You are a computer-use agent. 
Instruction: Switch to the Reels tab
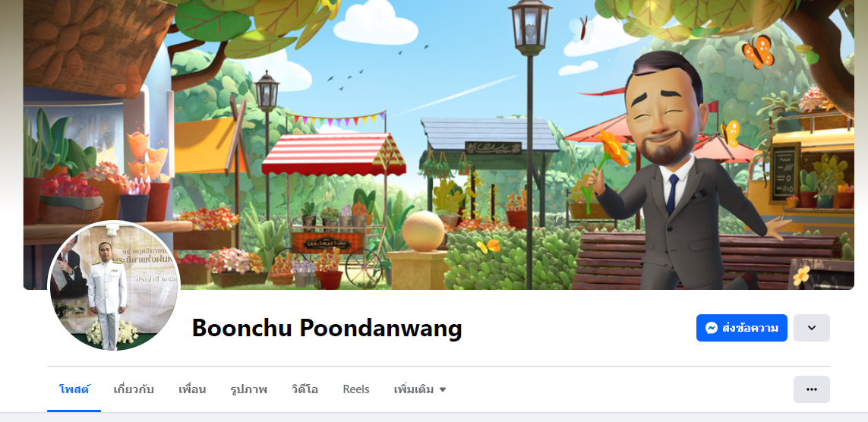pyautogui.click(x=356, y=389)
